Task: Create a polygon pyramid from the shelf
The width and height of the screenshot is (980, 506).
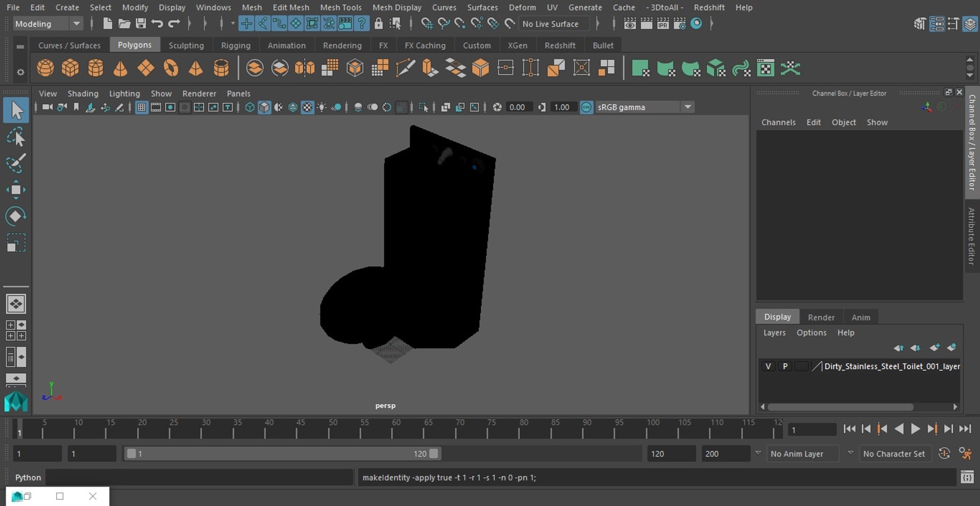Action: click(196, 68)
